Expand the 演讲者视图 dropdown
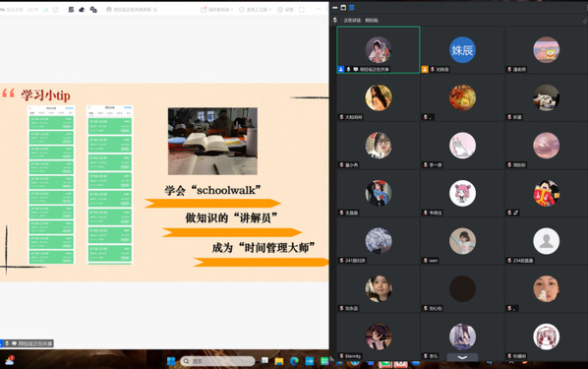The image size is (588, 369). [x=217, y=10]
